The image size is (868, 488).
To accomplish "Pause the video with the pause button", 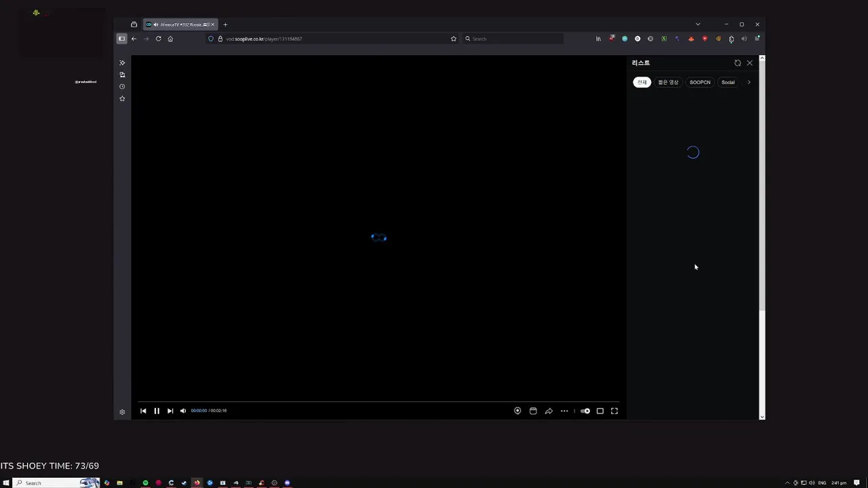I will 157,411.
